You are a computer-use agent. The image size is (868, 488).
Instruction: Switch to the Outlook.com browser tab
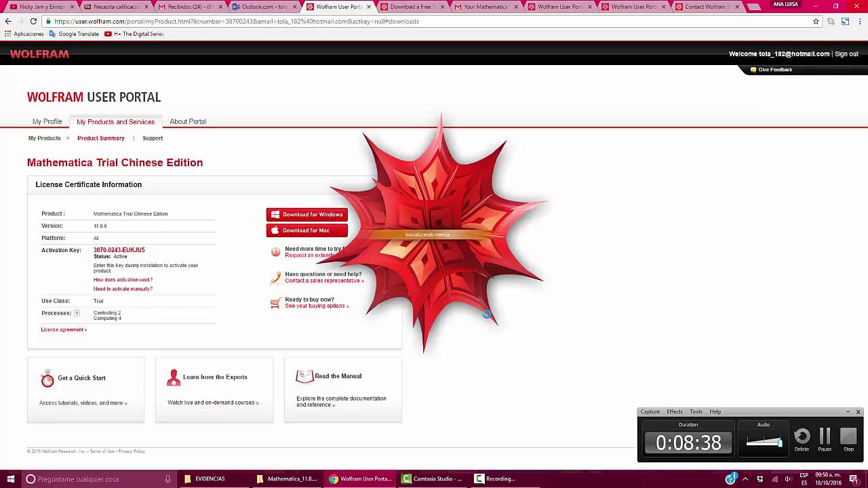coord(264,7)
